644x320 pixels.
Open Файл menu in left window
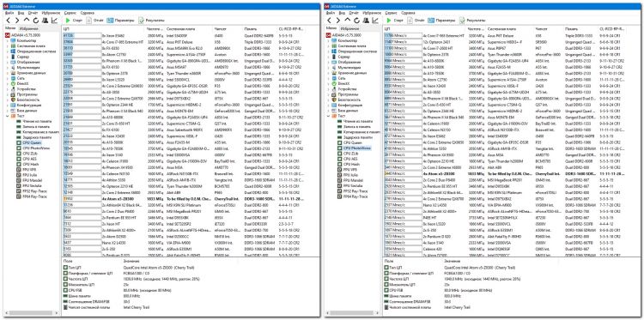[x=9, y=13]
